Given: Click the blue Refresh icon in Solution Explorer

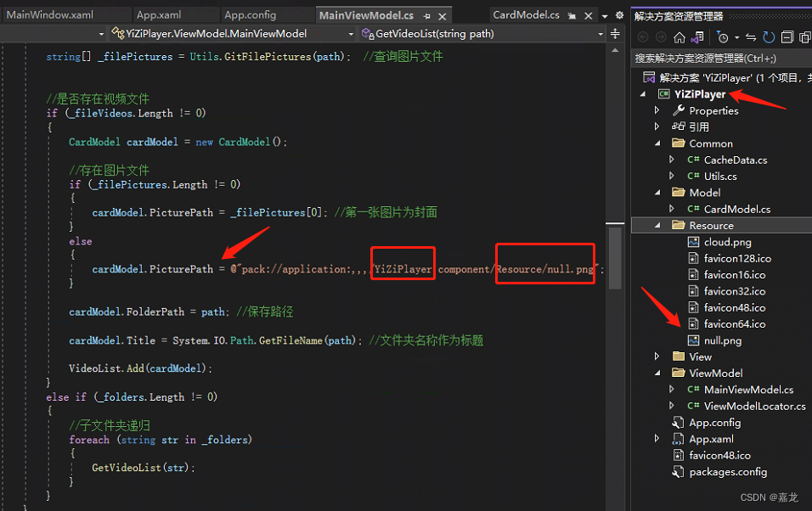Looking at the screenshot, I should click(x=769, y=37).
